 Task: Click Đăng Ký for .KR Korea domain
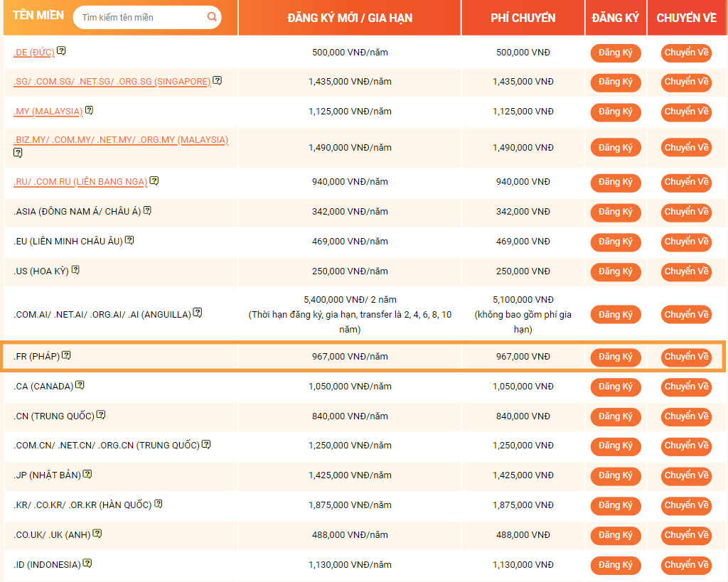coord(615,505)
